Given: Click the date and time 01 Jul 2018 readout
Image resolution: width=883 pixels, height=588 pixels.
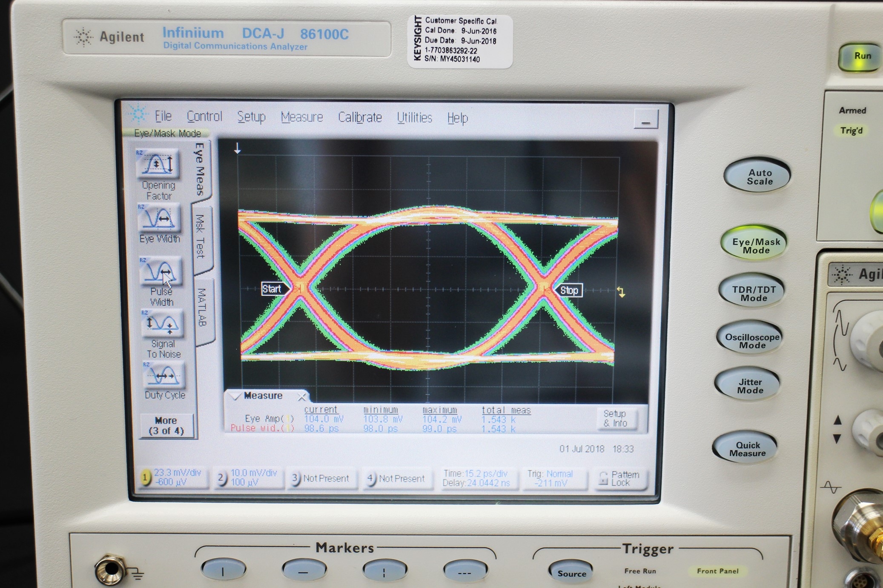Looking at the screenshot, I should (596, 449).
